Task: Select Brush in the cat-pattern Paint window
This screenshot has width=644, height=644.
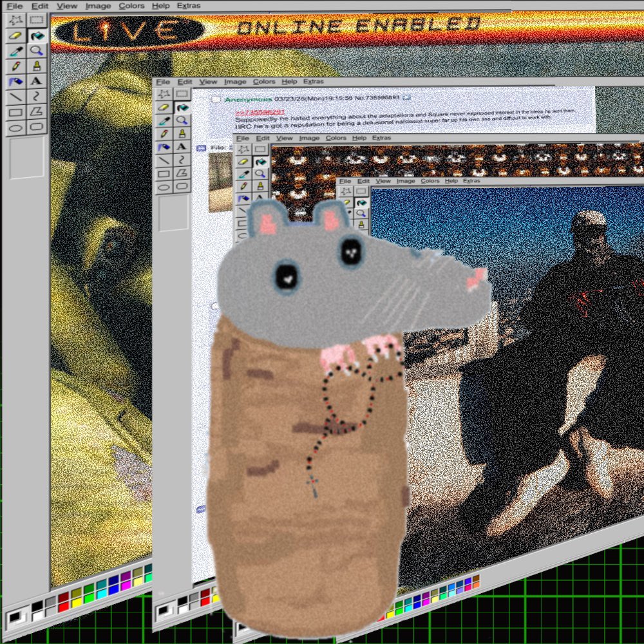Action: (260, 186)
